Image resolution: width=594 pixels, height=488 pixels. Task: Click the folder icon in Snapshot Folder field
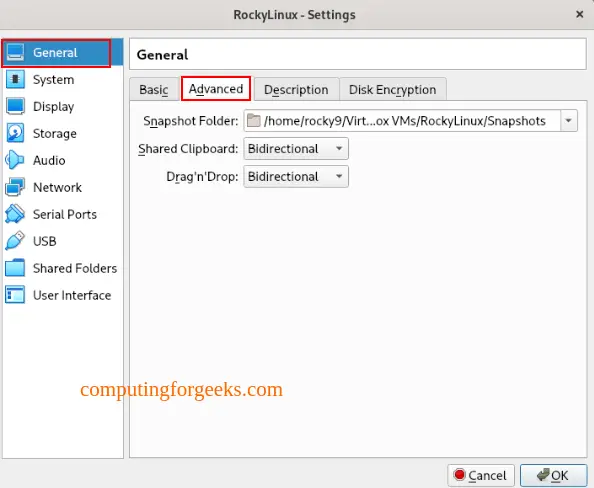[x=253, y=121]
